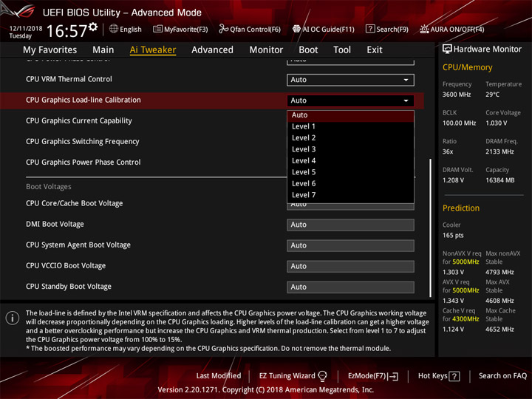Choose Level 1 from the list
Screen dimensions: 532x399
[350, 126]
